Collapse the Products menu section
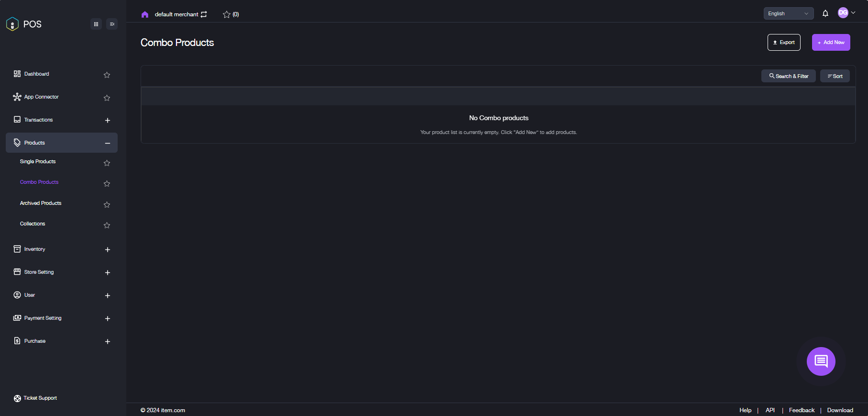 (108, 143)
